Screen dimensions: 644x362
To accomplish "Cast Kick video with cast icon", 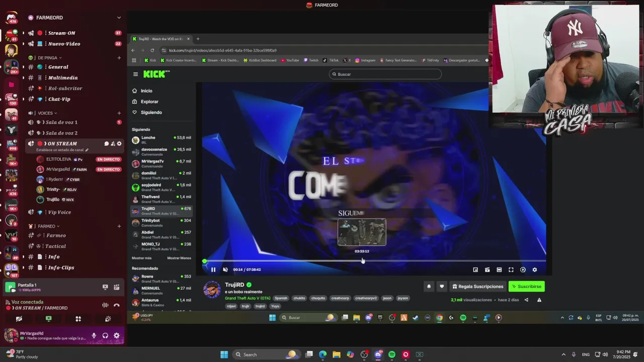I will click(487, 270).
